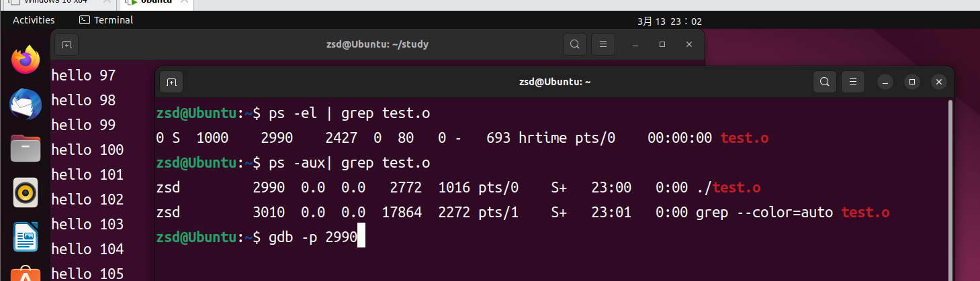
Task: Launch Firefox from the dock
Action: [x=26, y=60]
